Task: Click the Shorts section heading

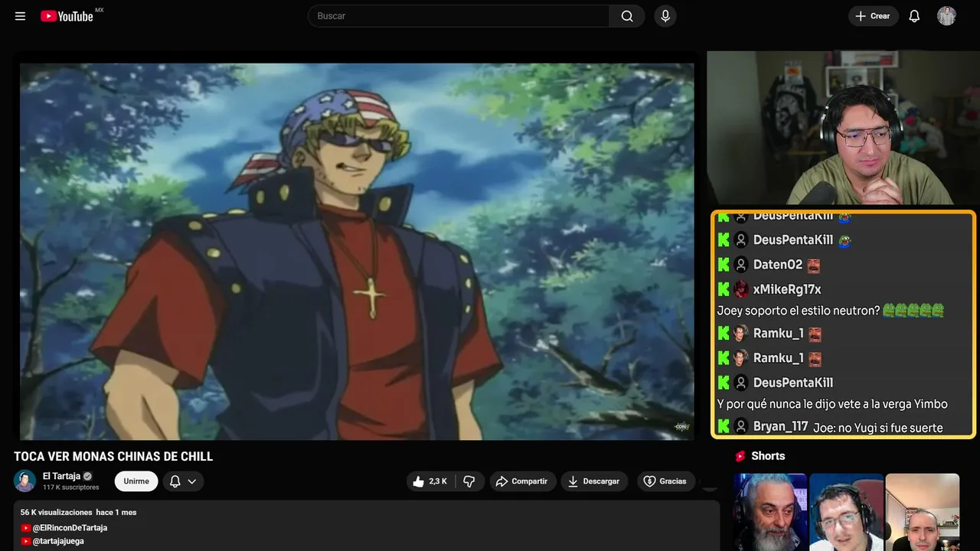Action: [768, 456]
